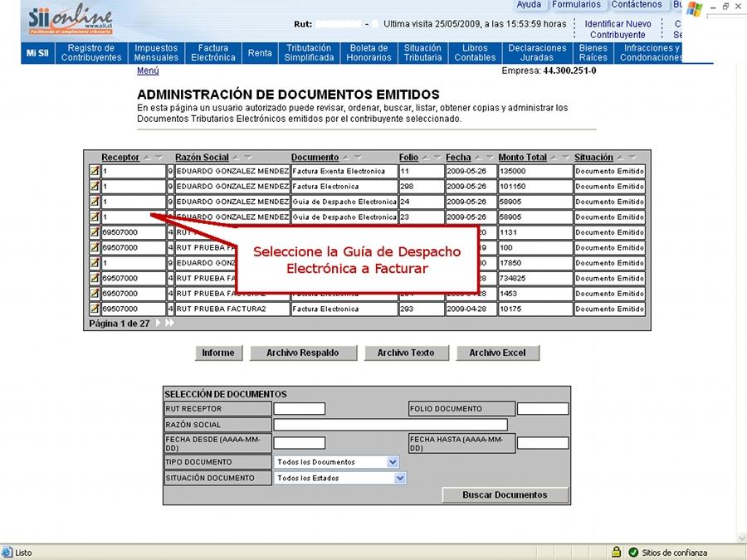Image resolution: width=747 pixels, height=560 pixels.
Task: Click the SII online logo
Action: [x=71, y=21]
